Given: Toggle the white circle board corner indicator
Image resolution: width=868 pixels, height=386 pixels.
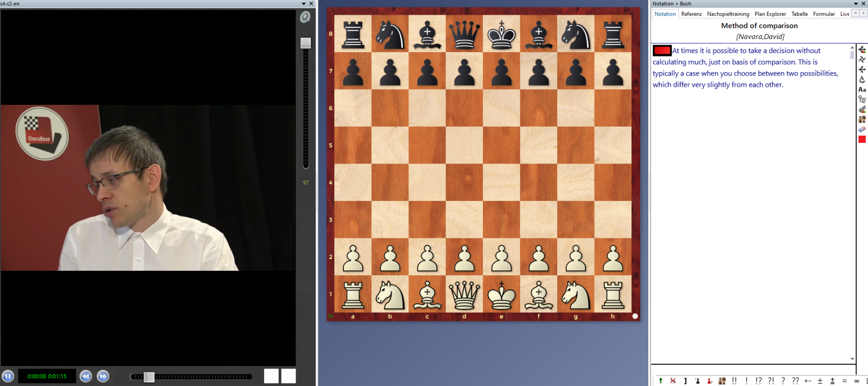Looking at the screenshot, I should [x=635, y=316].
